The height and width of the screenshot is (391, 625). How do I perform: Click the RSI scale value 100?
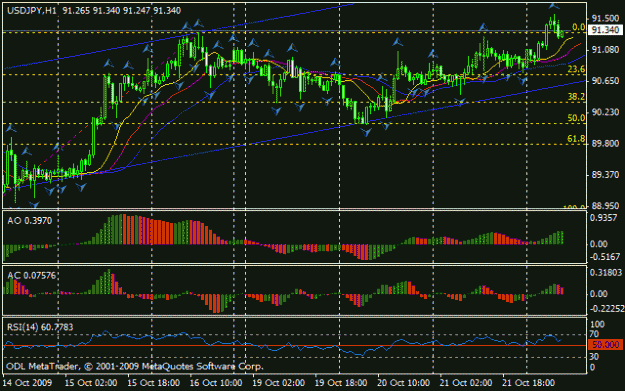[597, 324]
